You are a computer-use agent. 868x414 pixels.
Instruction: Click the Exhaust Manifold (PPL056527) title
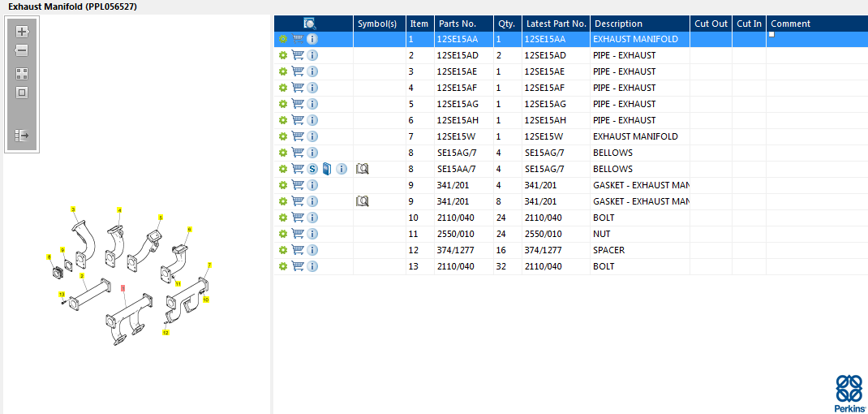[x=72, y=6]
